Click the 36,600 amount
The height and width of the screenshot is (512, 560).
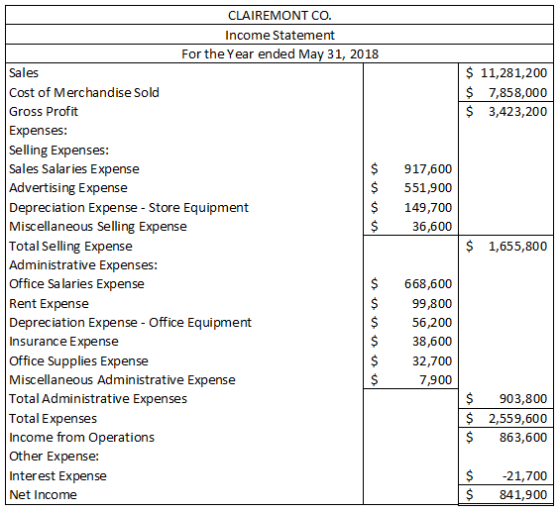[432, 226]
